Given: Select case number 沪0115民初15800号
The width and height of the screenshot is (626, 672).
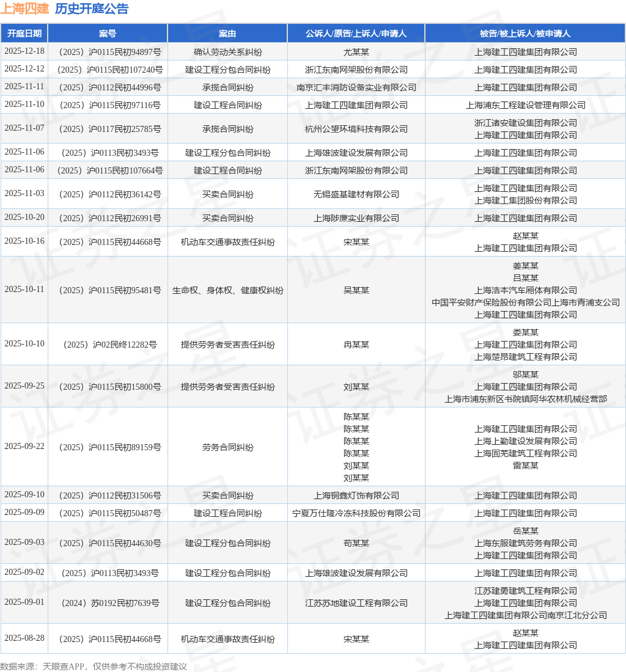Looking at the screenshot, I should pos(110,387).
